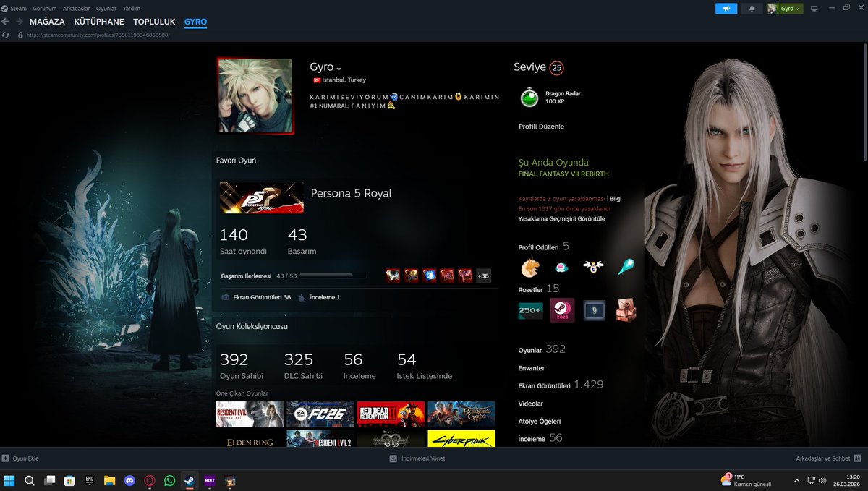
Task: Go to the MAĞAZA tab
Action: click(47, 22)
